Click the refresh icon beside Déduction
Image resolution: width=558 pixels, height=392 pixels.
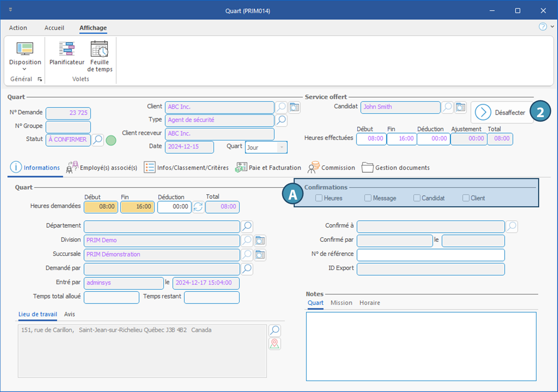click(198, 207)
